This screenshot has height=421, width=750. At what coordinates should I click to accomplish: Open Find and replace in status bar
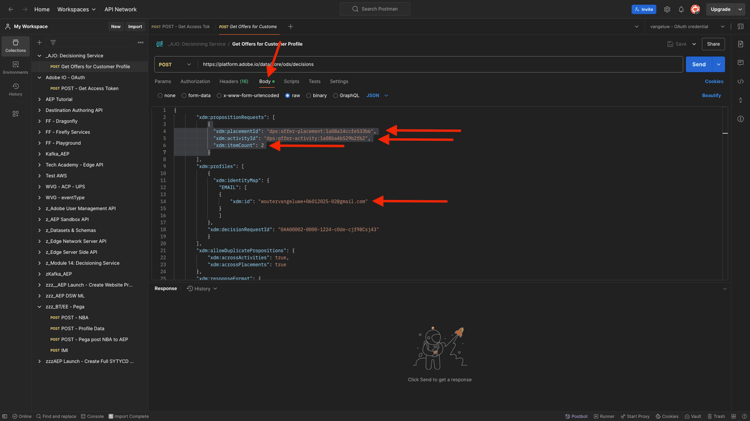pyautogui.click(x=56, y=416)
